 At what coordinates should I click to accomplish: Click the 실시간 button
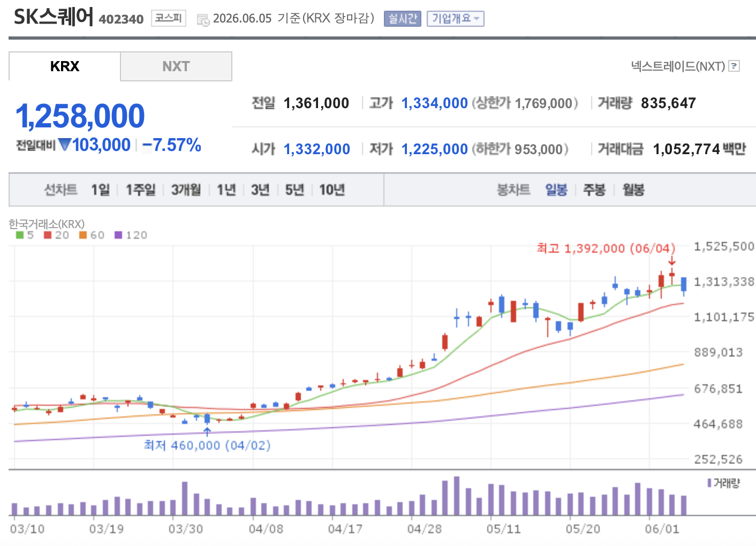tap(403, 19)
